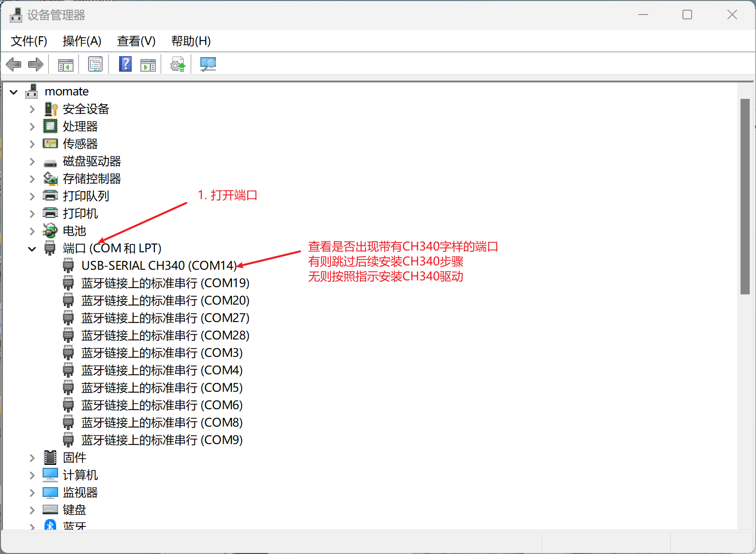The height and width of the screenshot is (554, 756).
Task: Open the 文件(F) menu
Action: click(x=29, y=41)
